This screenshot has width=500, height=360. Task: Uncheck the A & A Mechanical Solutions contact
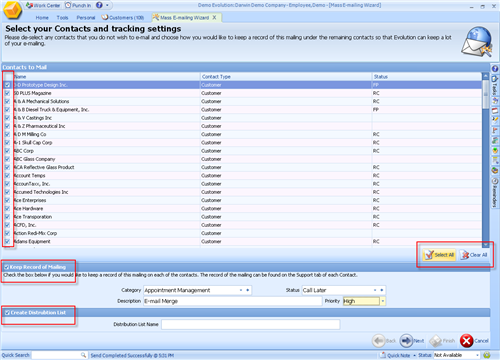pos(7,101)
